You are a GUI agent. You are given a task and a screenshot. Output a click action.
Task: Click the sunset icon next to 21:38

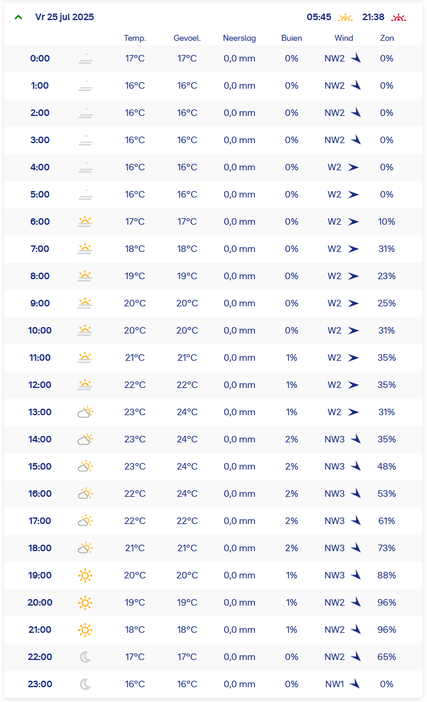(398, 17)
